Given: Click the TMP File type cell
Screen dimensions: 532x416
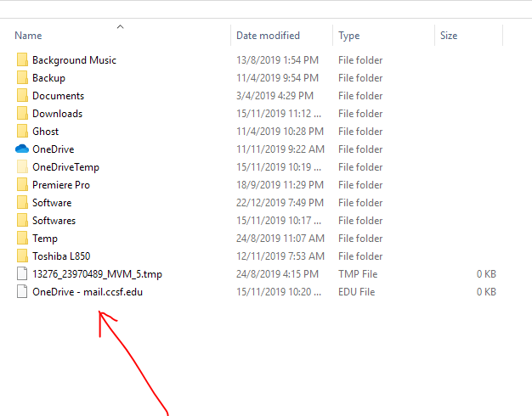Looking at the screenshot, I should [x=358, y=274].
